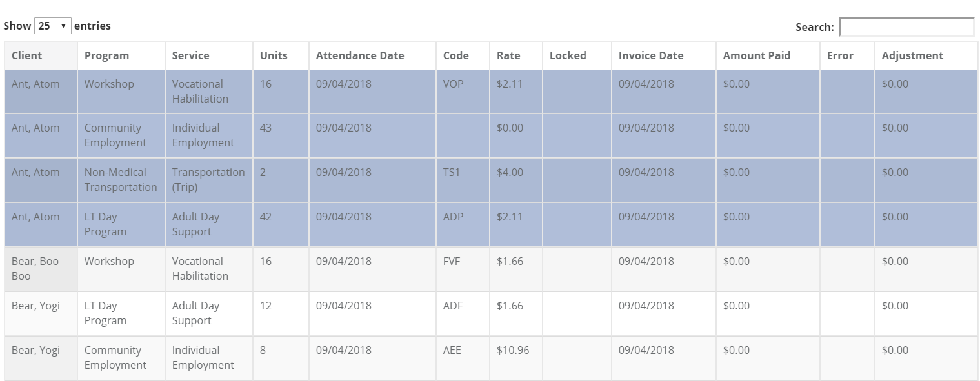Sort by Attendance Date column header

(x=360, y=55)
